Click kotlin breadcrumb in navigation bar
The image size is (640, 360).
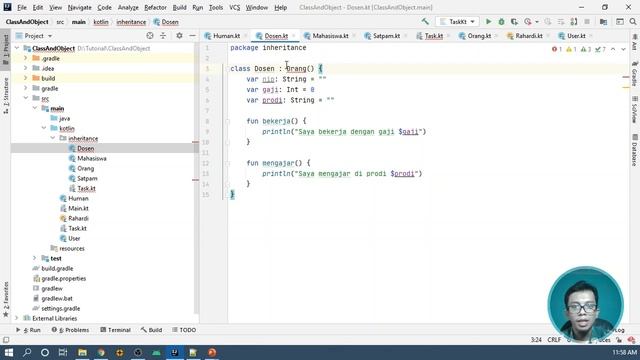tap(101, 22)
